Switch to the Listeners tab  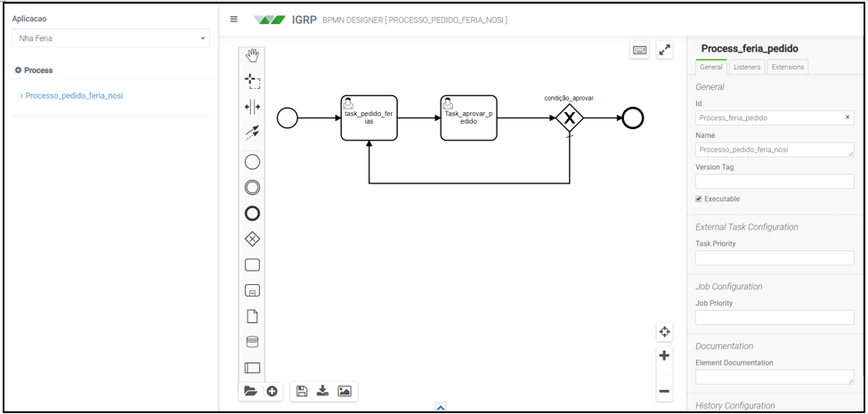pyautogui.click(x=747, y=67)
